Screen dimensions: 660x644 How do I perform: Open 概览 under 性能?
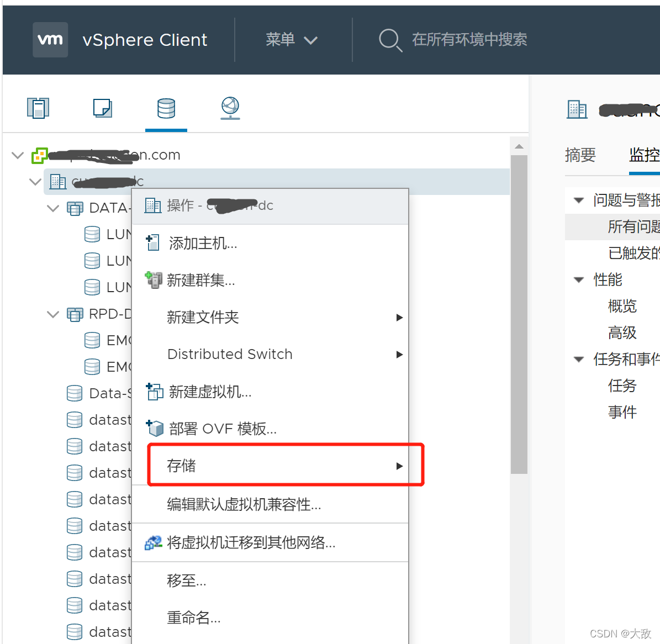point(622,306)
